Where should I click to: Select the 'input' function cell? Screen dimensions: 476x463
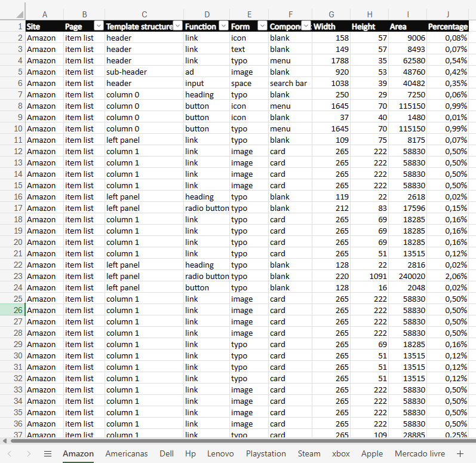coord(207,83)
